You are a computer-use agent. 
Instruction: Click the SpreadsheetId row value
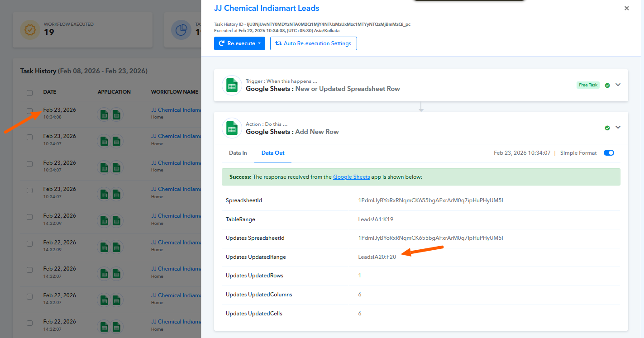(x=430, y=200)
